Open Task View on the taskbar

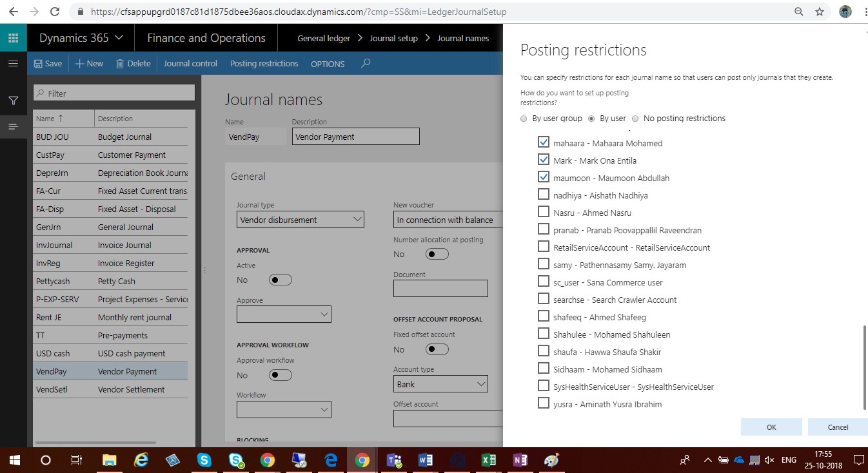[76, 460]
